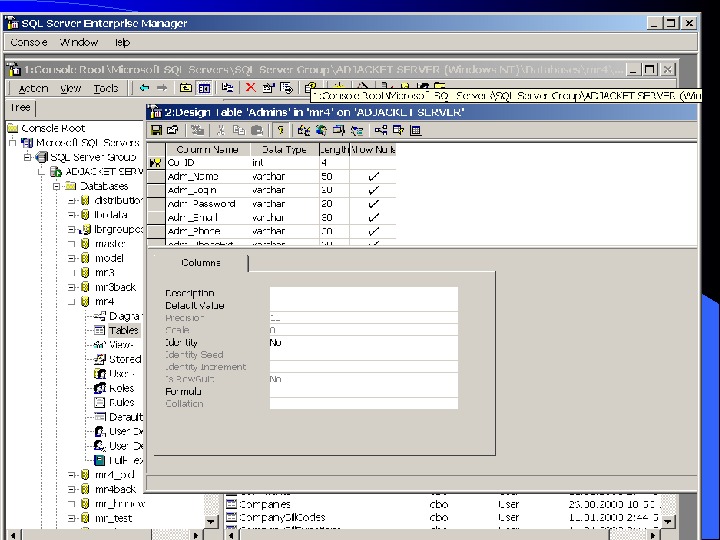The width and height of the screenshot is (720, 540).
Task: Select Tables under mr4 database
Action: click(123, 330)
